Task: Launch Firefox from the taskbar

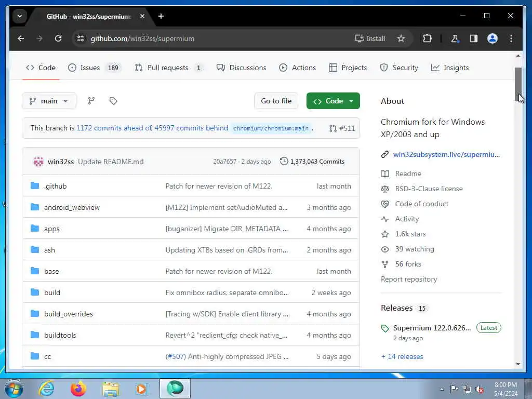Action: point(78,389)
